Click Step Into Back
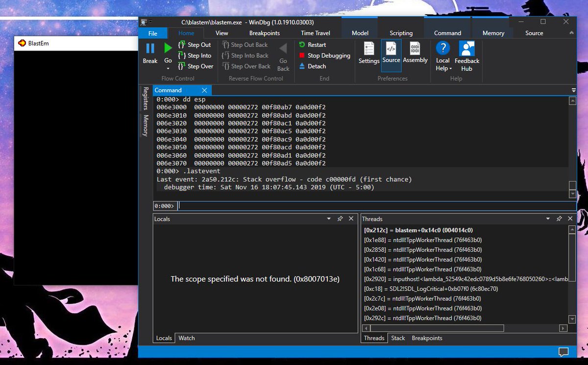The height and width of the screenshot is (365, 588). (245, 55)
